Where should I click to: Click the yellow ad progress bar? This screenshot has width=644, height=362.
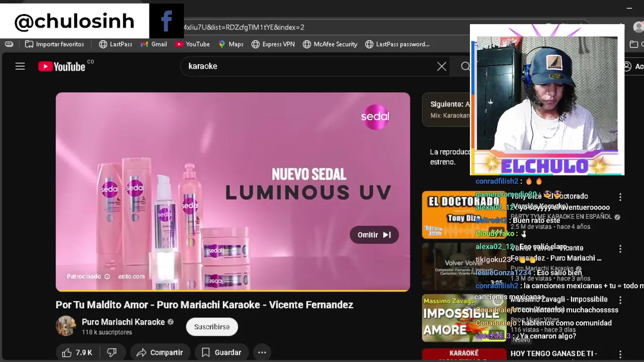(232, 291)
